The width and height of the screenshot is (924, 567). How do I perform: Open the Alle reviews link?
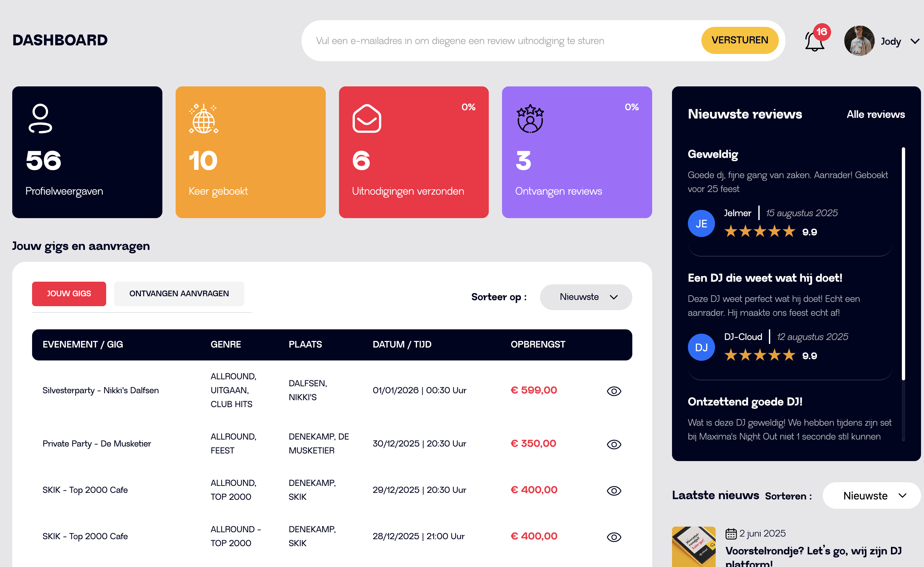pos(875,114)
